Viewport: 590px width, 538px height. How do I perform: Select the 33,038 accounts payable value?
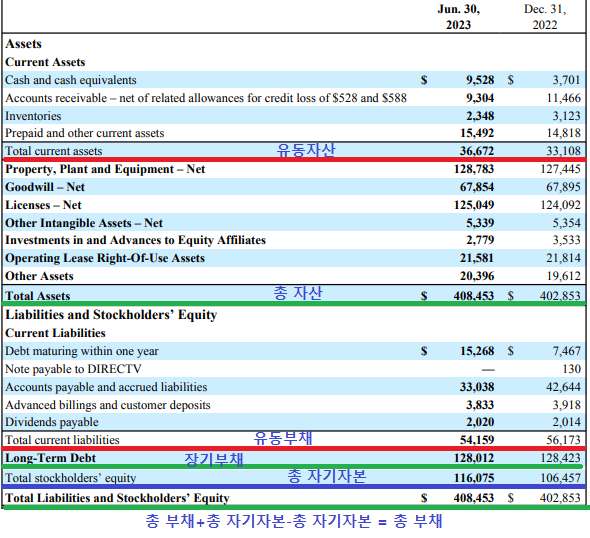[x=477, y=388]
